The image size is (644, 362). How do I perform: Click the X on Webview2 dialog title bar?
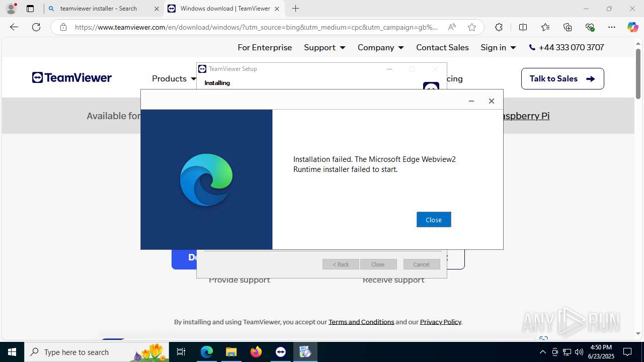(492, 101)
